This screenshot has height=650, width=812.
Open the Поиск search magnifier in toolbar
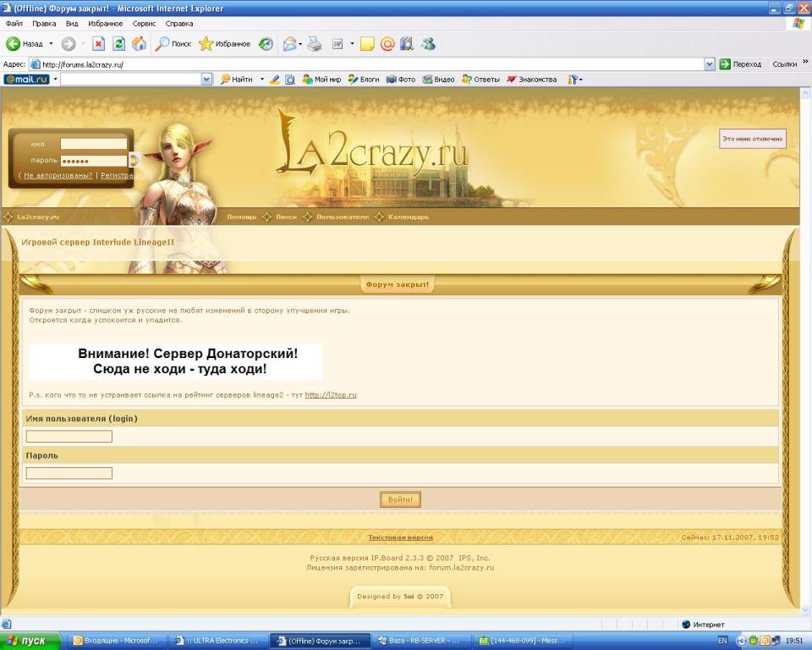[173, 44]
